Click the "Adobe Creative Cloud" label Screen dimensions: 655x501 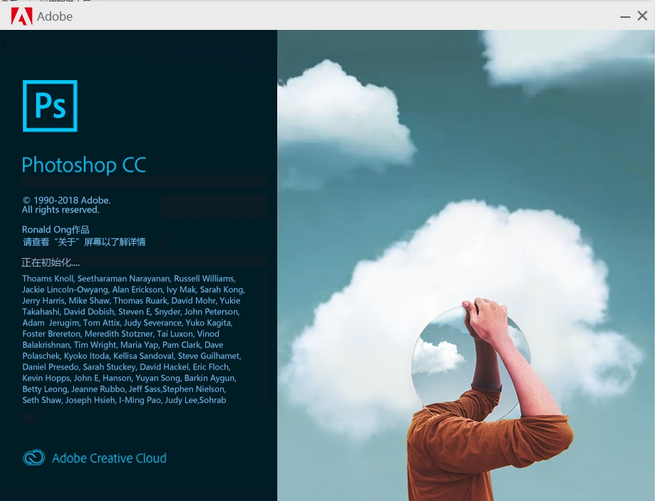[x=109, y=458]
